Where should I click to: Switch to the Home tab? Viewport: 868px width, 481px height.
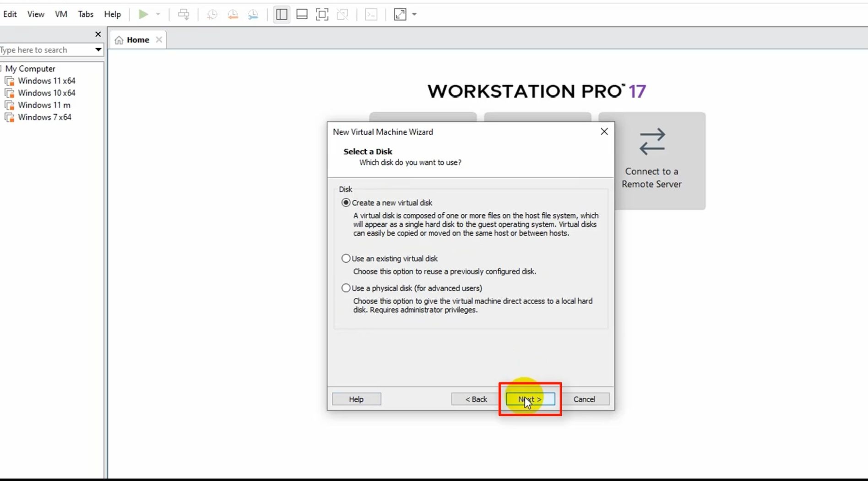138,40
